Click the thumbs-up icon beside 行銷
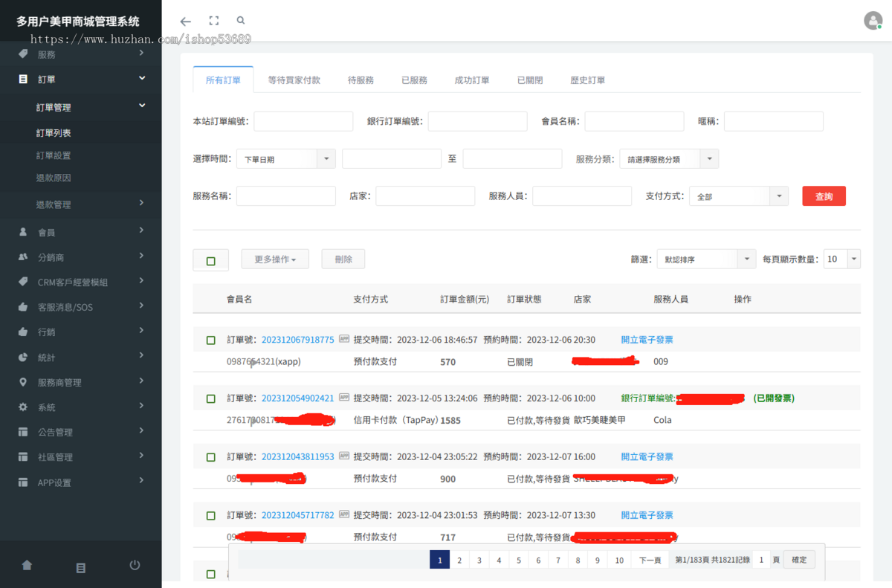The width and height of the screenshot is (892, 588). [x=23, y=332]
